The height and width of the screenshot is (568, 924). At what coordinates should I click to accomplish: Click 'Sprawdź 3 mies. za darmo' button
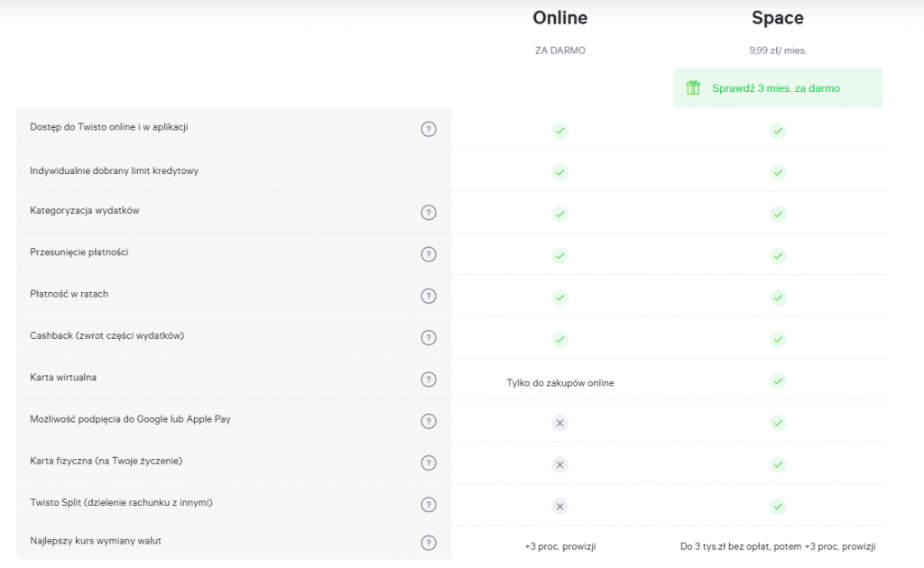point(778,87)
